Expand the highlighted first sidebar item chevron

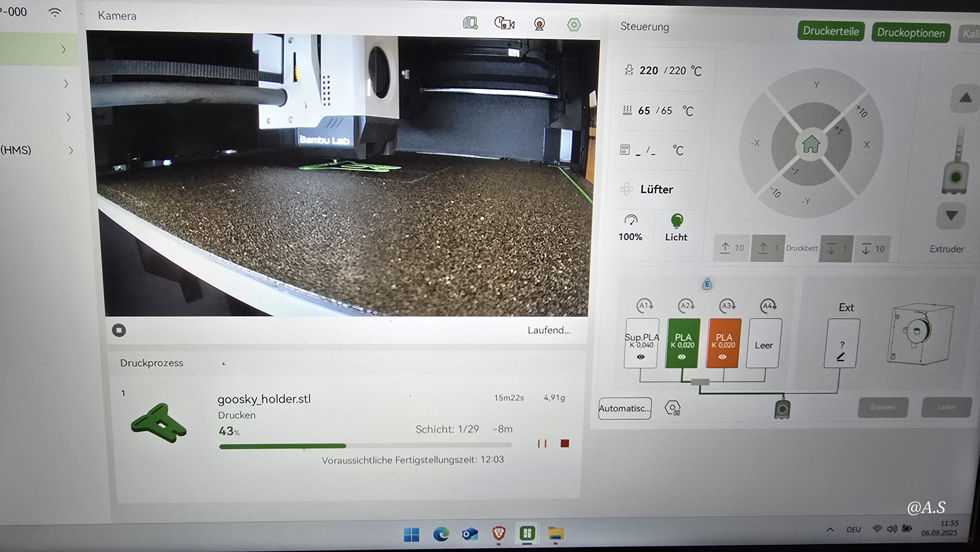pyautogui.click(x=63, y=50)
